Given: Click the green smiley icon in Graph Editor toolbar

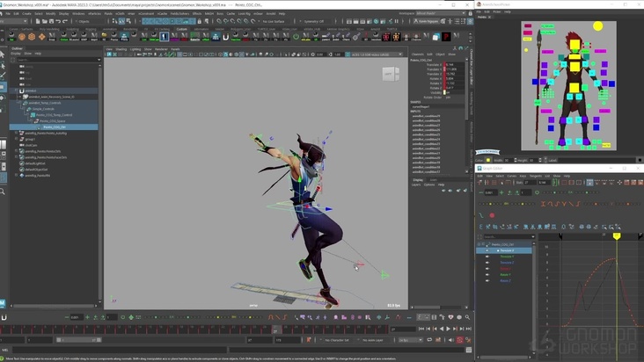Looking at the screenshot, I should [x=537, y=192].
